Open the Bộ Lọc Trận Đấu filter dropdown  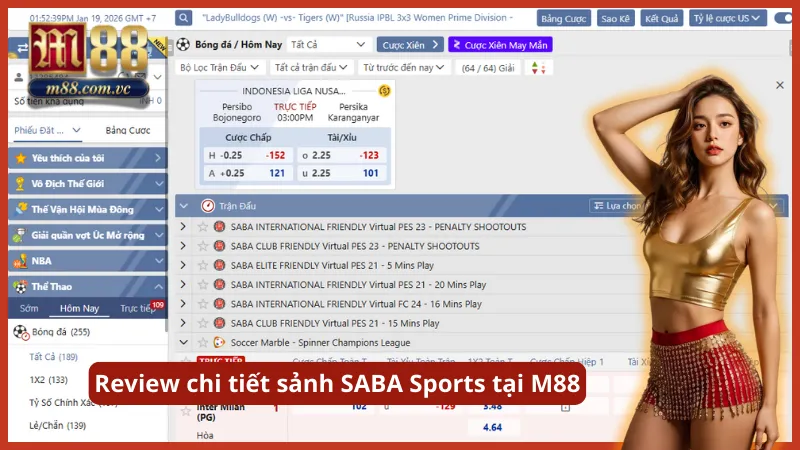point(219,67)
